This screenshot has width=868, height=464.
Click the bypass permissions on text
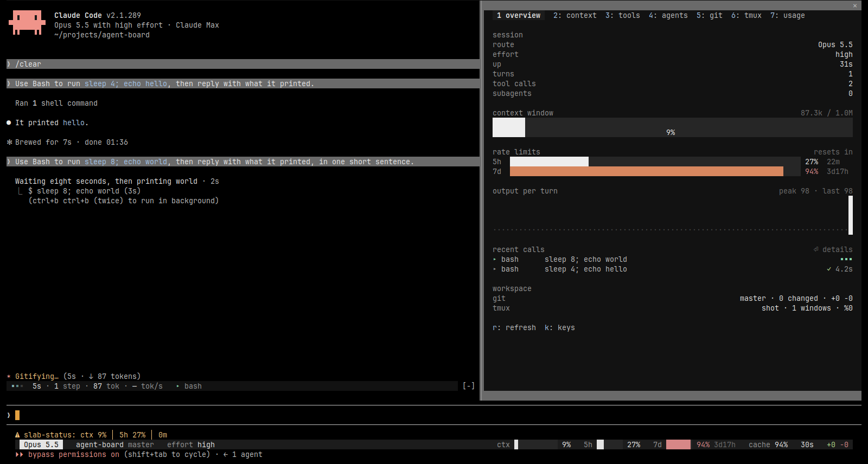coord(74,454)
